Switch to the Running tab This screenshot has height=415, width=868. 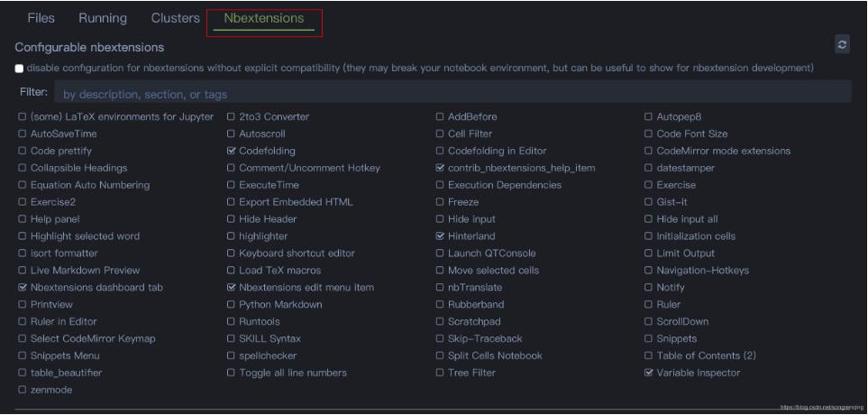pos(102,18)
